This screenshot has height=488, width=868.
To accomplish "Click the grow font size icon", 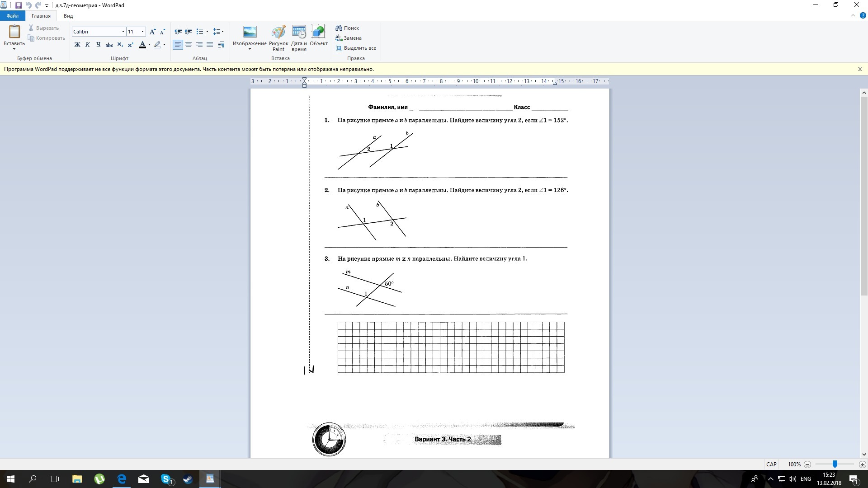I will tap(152, 32).
